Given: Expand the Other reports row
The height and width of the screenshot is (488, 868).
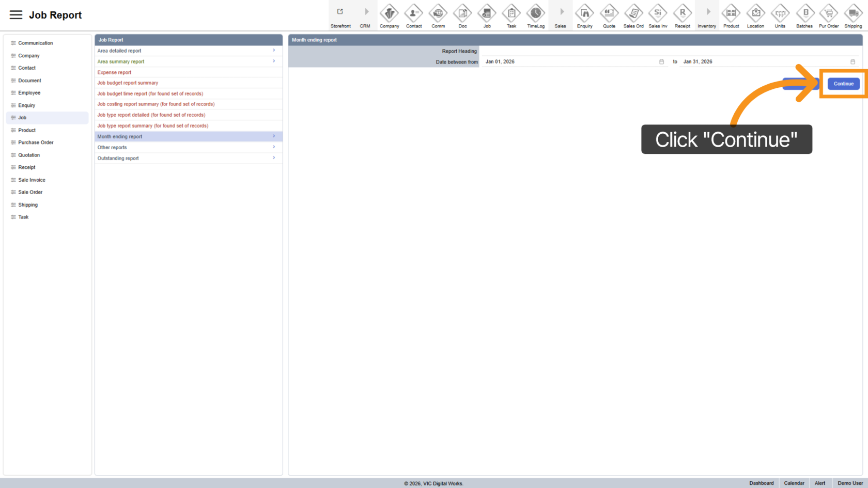Looking at the screenshot, I should pyautogui.click(x=189, y=148).
